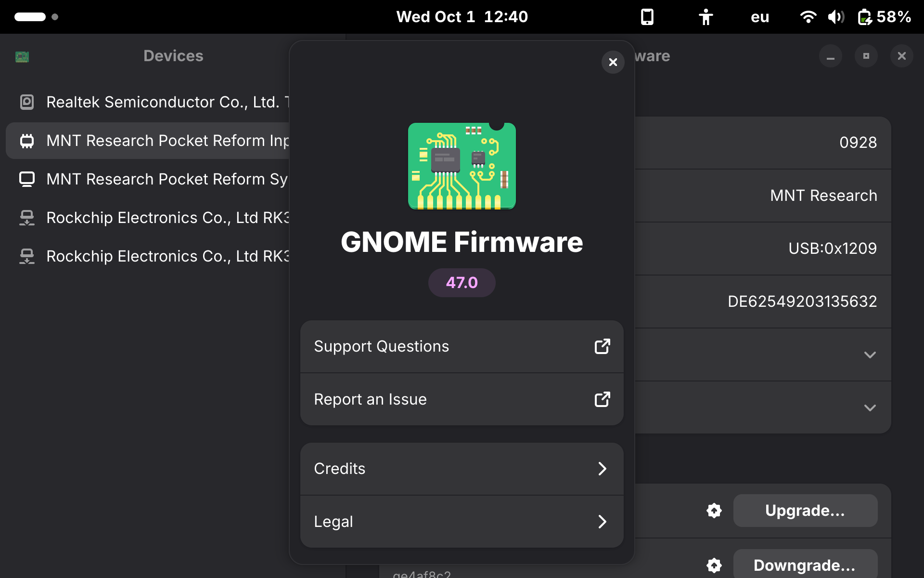
Task: Open the accessibility menu in top bar
Action: click(x=706, y=17)
